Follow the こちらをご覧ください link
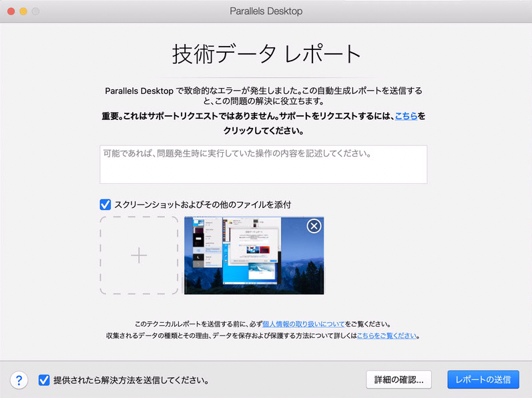532x398 pixels. pyautogui.click(x=386, y=336)
